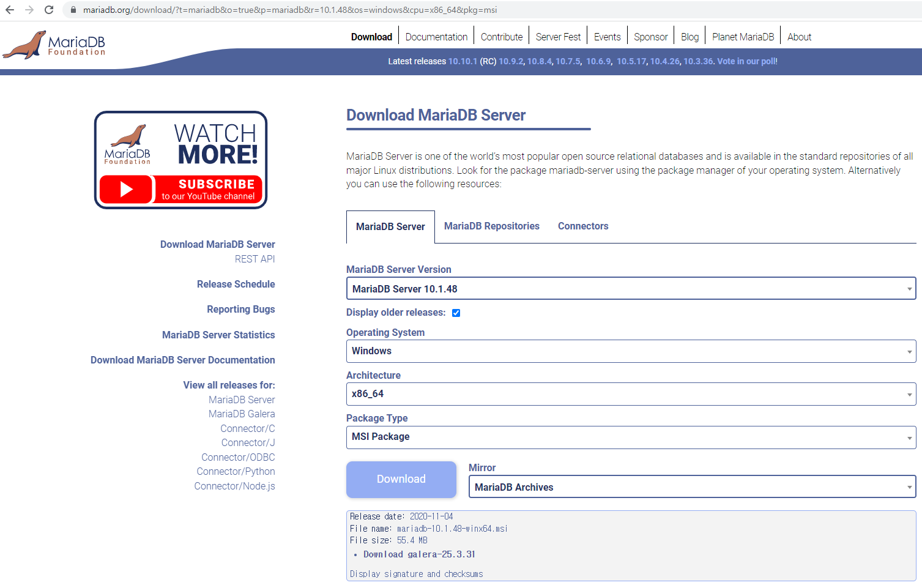
Task: Open MariaDB Server Statistics link
Action: (218, 335)
